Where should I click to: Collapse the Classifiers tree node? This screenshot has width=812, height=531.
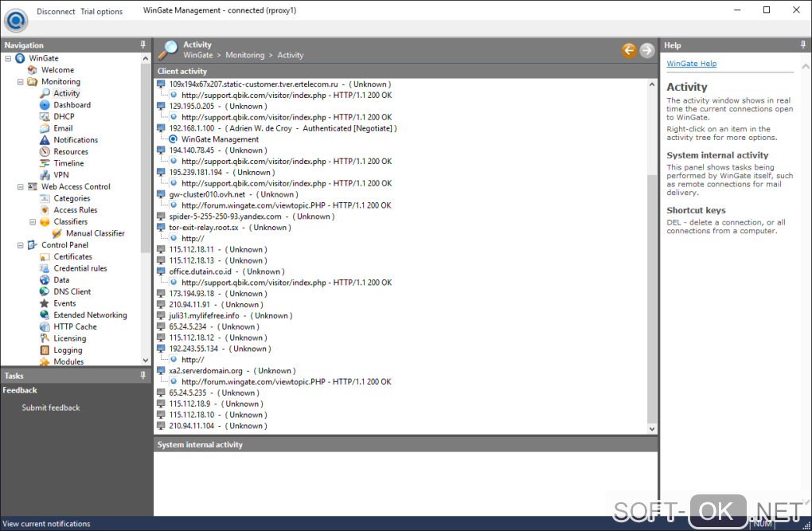coord(33,222)
